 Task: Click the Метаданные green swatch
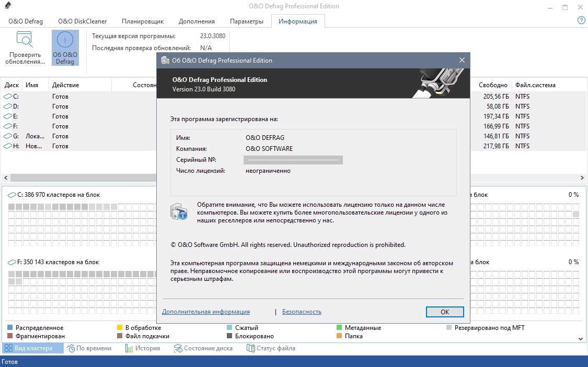[339, 328]
